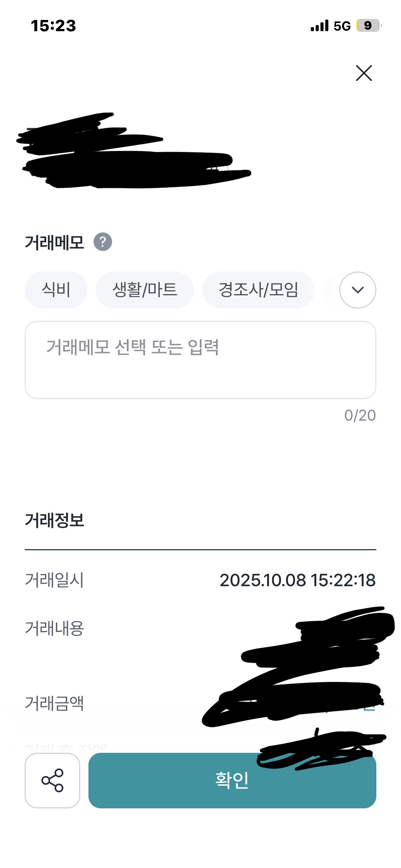
Task: Tap the 거래금액 row label
Action: [x=54, y=703]
